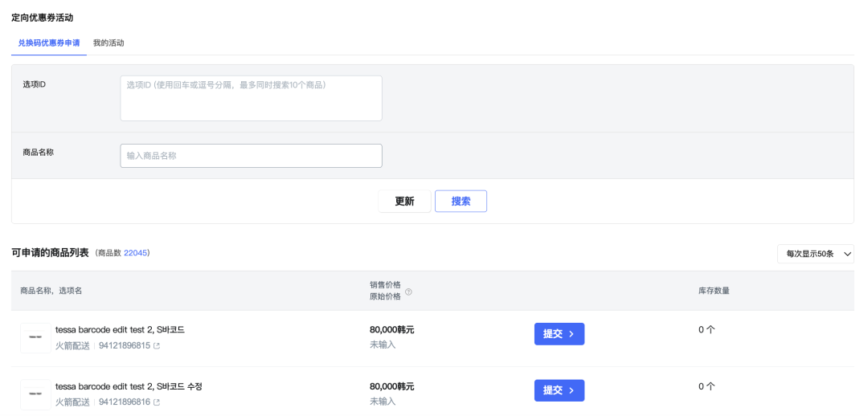The image size is (868, 416).
Task: Switch to the 我的活动 tab
Action: 108,43
